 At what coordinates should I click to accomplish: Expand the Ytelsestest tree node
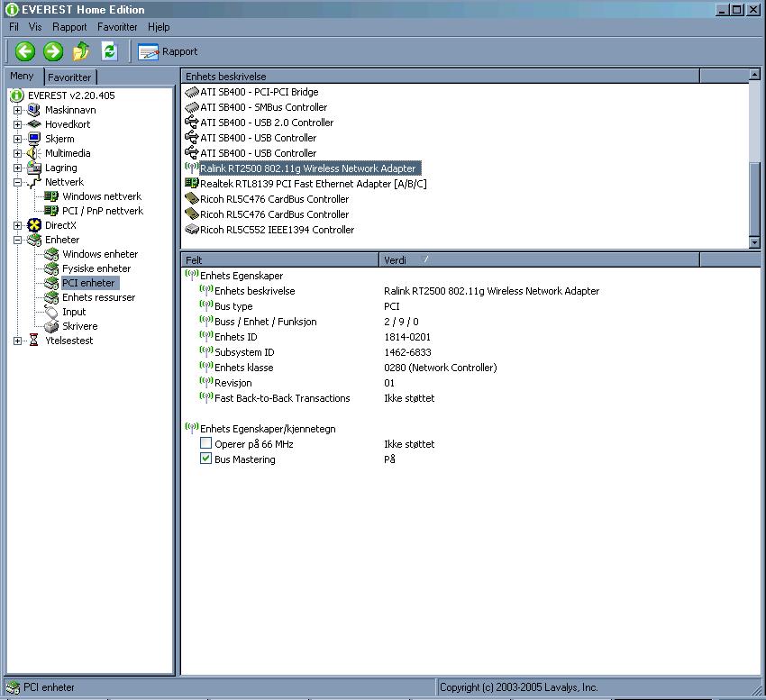(18, 341)
